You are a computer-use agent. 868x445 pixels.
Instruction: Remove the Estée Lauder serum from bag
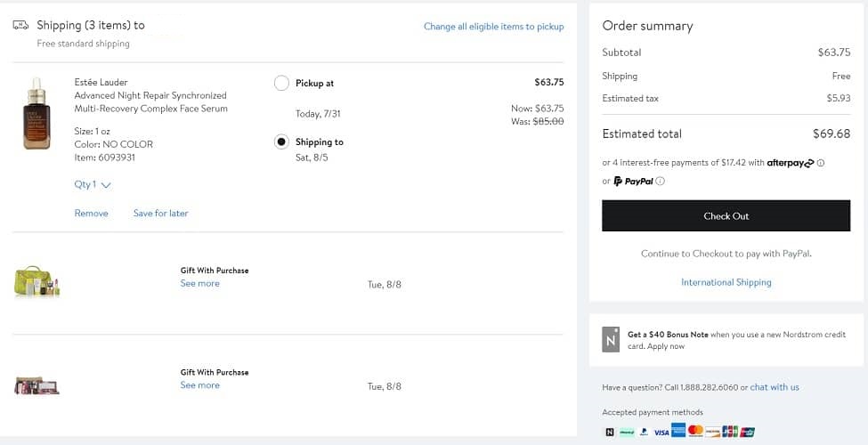click(x=91, y=214)
